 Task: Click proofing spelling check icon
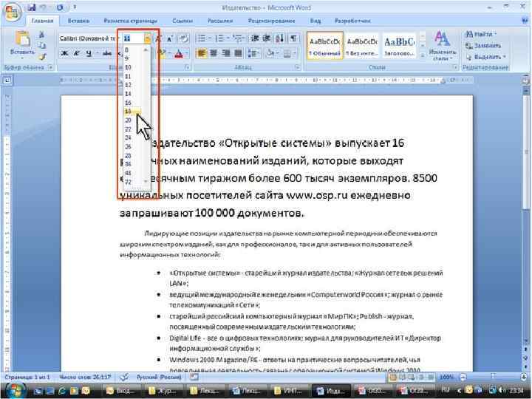(125, 377)
